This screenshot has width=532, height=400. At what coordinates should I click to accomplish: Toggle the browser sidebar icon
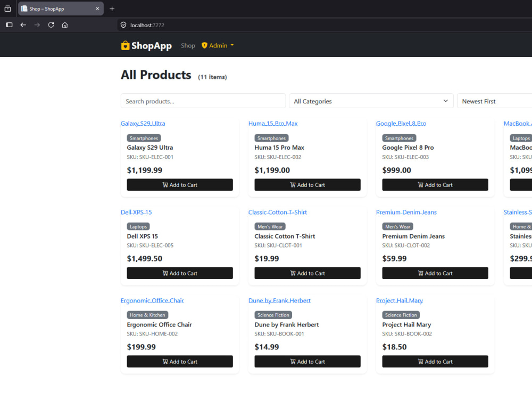pos(9,25)
